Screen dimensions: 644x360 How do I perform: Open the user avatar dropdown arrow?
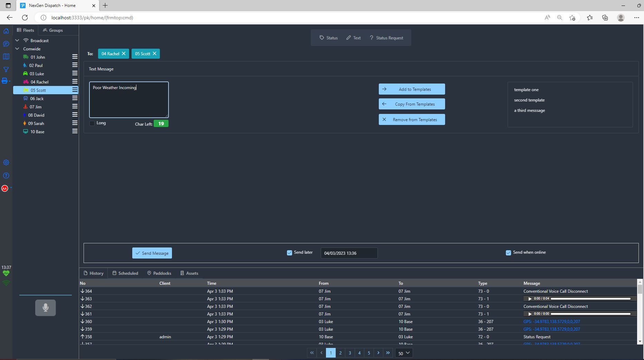(11, 188)
